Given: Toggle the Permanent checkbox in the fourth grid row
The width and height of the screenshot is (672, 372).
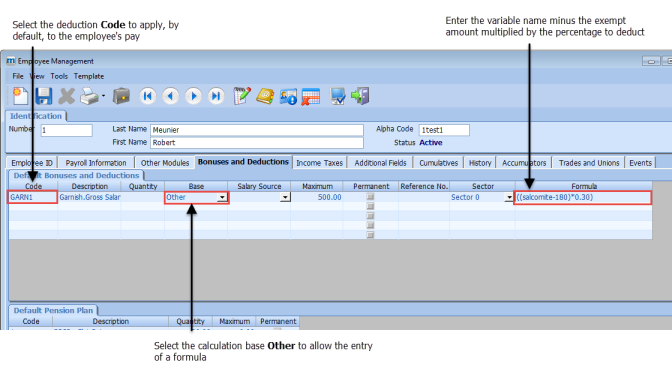Looking at the screenshot, I should (370, 225).
